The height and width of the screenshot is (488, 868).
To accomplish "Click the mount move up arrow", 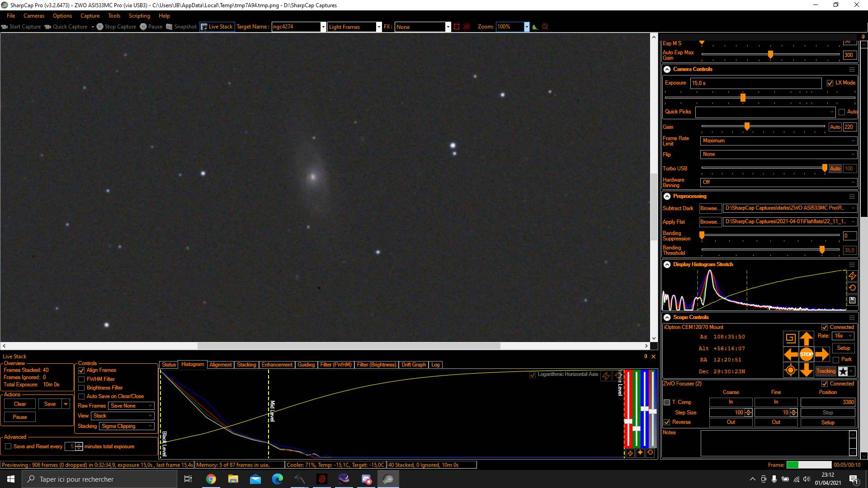I will (807, 338).
